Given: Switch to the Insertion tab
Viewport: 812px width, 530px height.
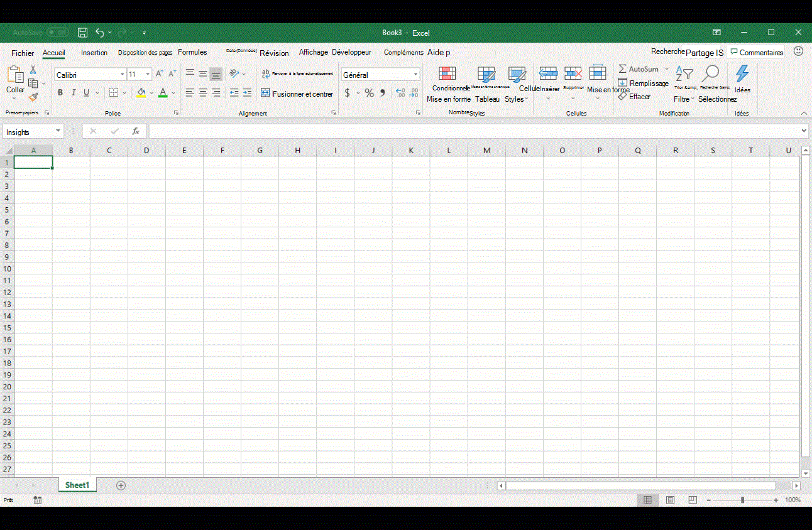Looking at the screenshot, I should pyautogui.click(x=94, y=53).
